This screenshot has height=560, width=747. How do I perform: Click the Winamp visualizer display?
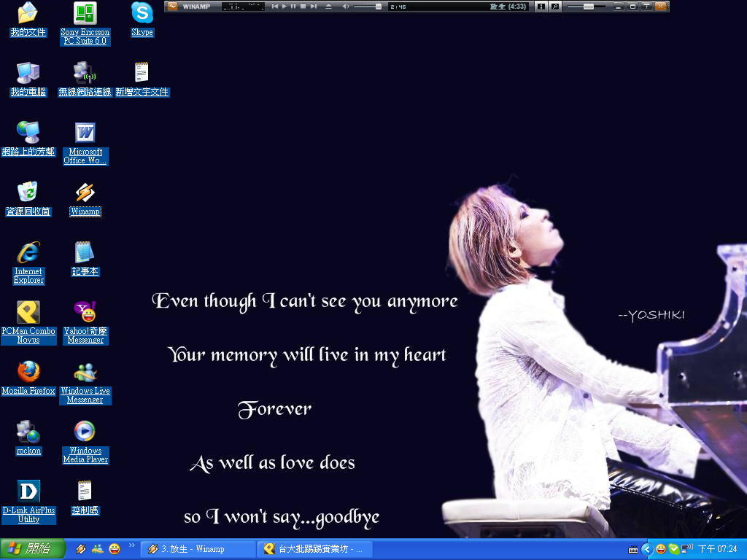[x=243, y=6]
